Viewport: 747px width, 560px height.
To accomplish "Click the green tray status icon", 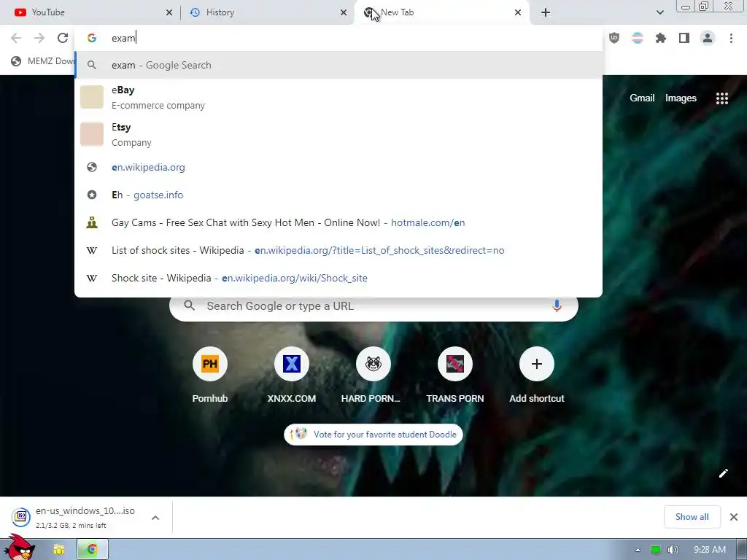I will tap(656, 550).
